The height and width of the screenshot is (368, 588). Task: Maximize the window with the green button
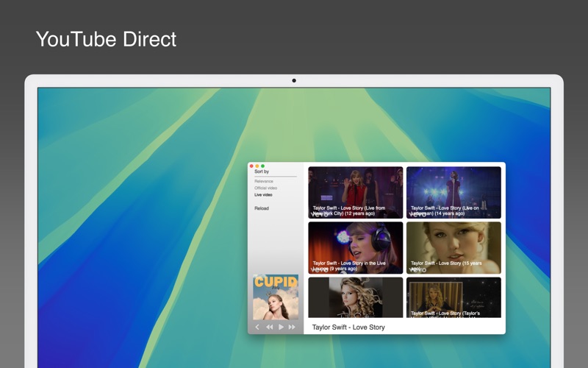[x=262, y=166]
